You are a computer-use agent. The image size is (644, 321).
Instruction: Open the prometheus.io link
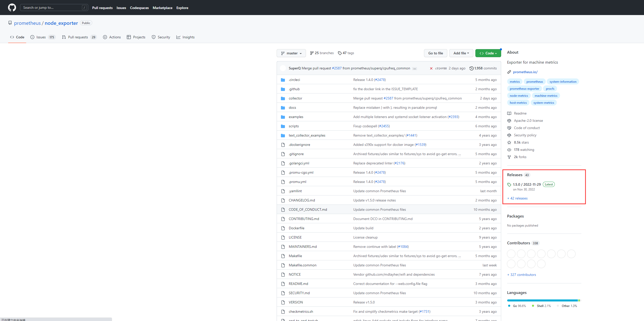[x=525, y=72]
